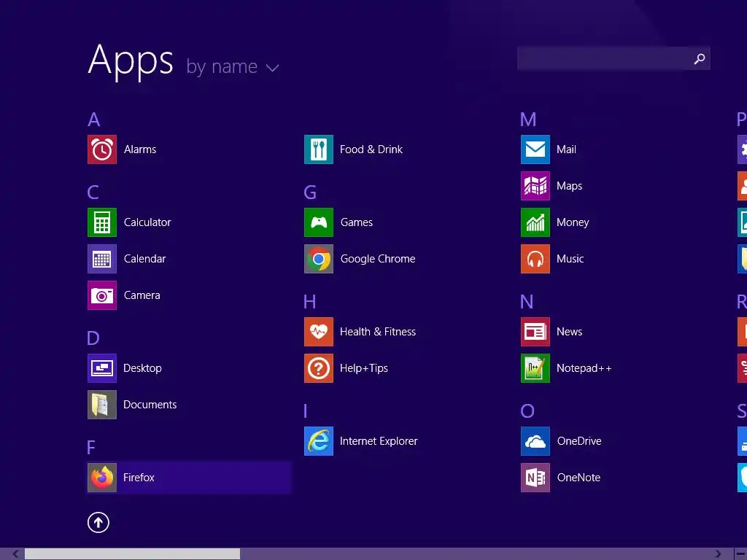Click the 'Notepad++' label text
Image resolution: width=747 pixels, height=560 pixels.
click(584, 368)
